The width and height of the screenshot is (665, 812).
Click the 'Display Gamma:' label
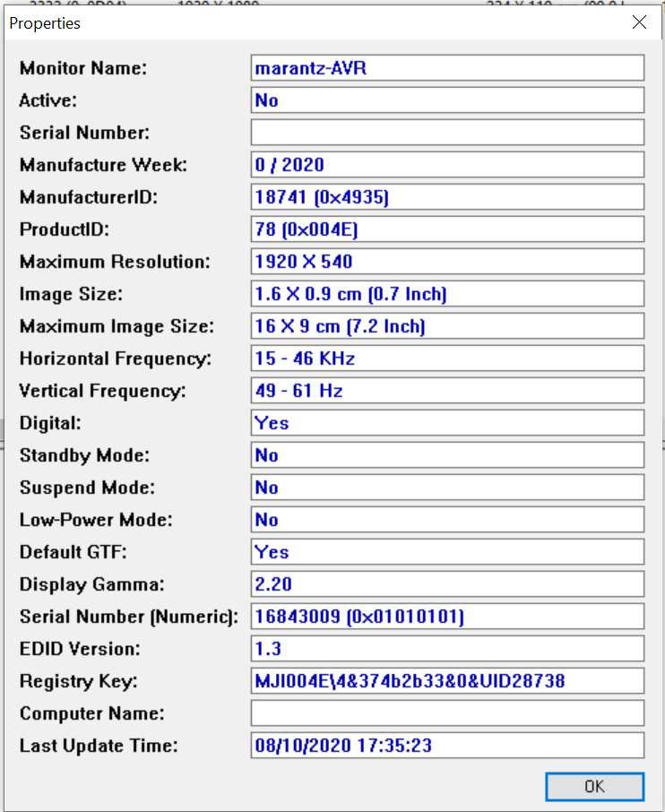point(91,584)
